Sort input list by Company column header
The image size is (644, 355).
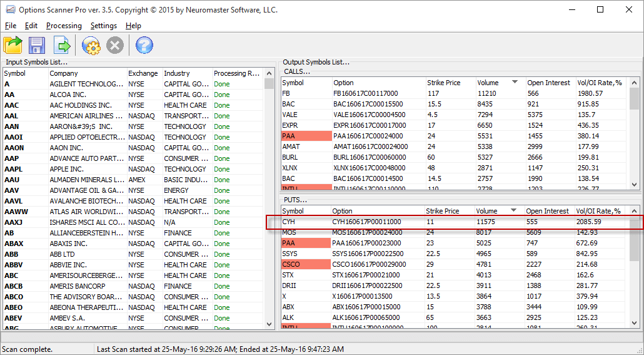click(87, 73)
